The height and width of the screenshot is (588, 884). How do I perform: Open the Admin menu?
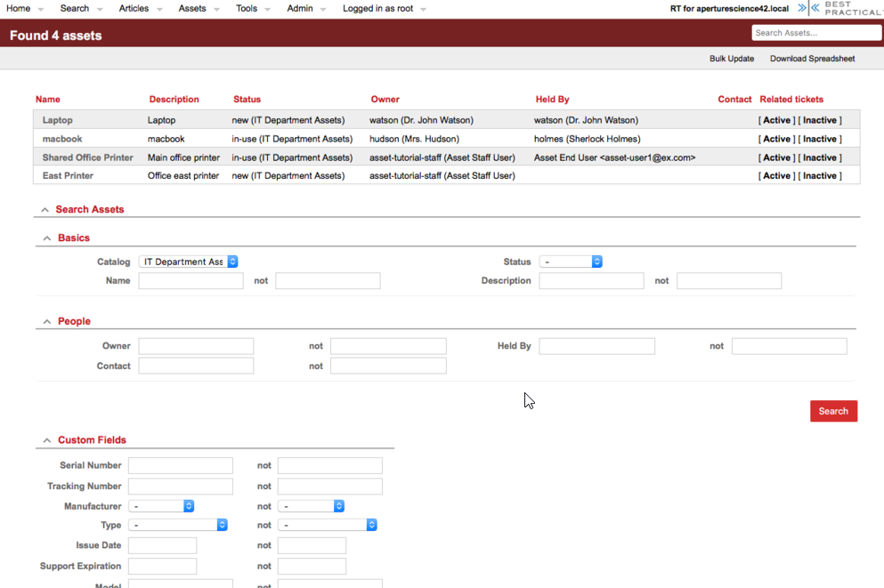click(300, 8)
